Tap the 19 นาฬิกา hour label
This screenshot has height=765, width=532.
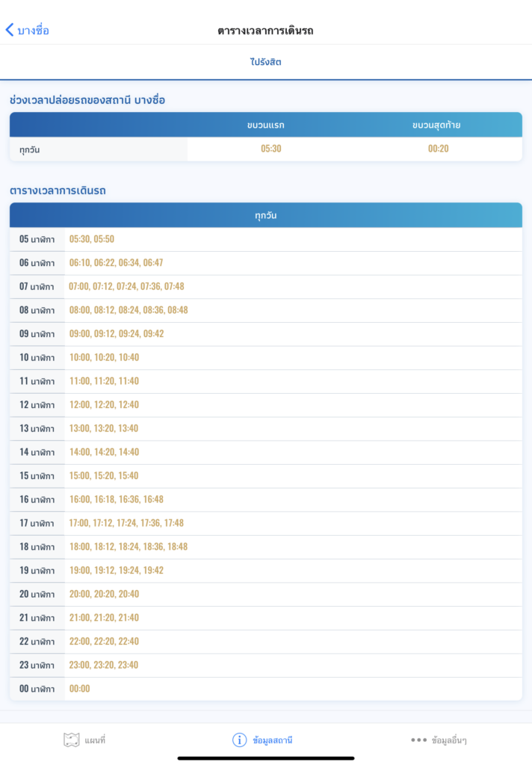coord(37,571)
